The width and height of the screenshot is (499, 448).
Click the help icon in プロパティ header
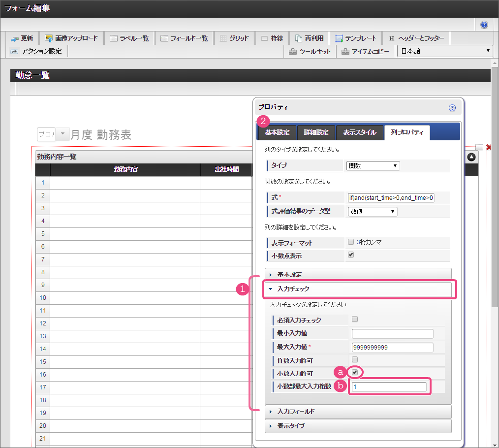click(452, 108)
